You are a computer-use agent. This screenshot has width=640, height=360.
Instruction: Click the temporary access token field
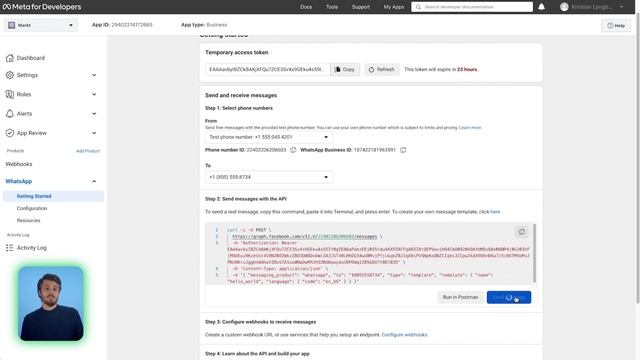pyautogui.click(x=267, y=69)
